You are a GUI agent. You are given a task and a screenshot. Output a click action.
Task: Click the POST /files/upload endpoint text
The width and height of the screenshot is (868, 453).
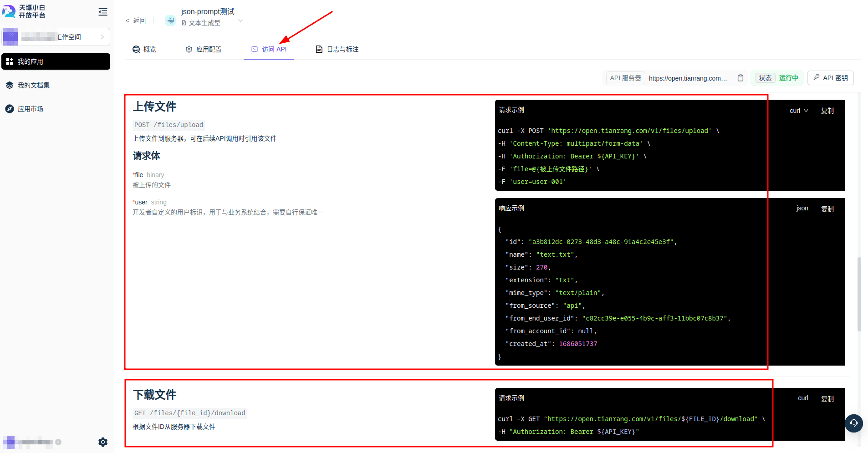168,125
